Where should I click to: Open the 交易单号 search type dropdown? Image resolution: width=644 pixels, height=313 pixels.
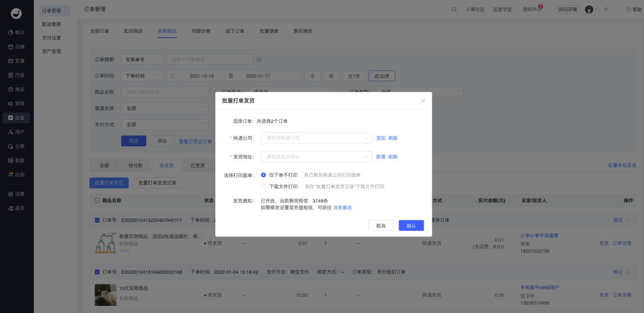click(142, 59)
